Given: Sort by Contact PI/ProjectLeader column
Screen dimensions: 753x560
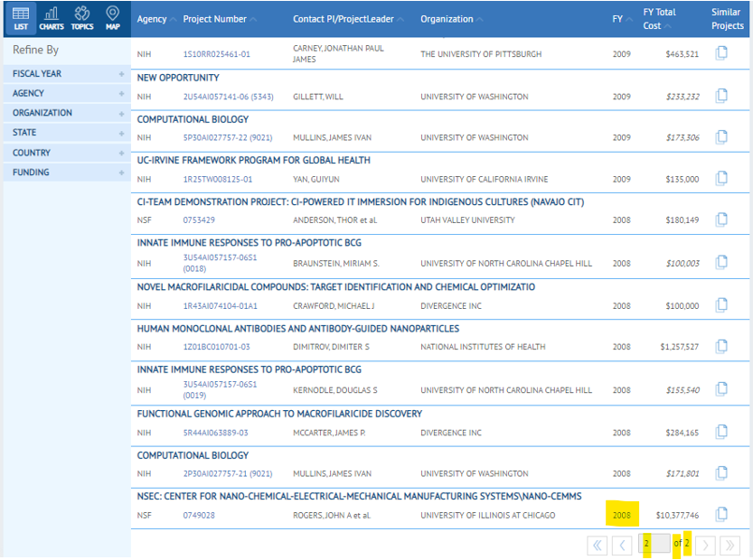Looking at the screenshot, I should coord(348,19).
